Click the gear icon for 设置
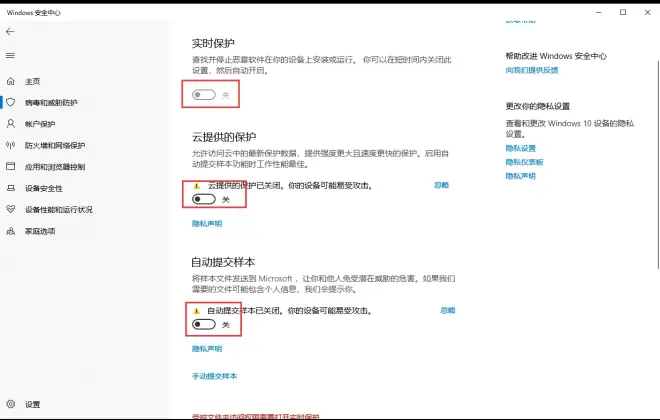This screenshot has width=660, height=420. [x=11, y=404]
